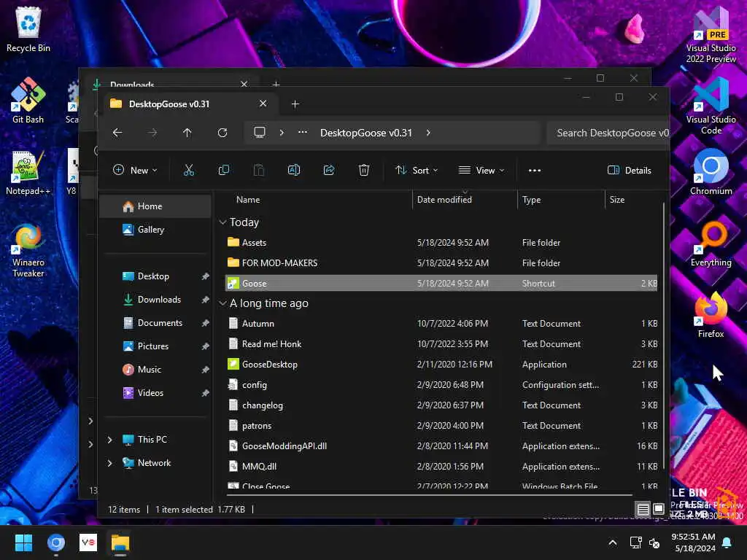Click the pin icon next to Music
This screenshot has height=560, width=747.
[205, 370]
